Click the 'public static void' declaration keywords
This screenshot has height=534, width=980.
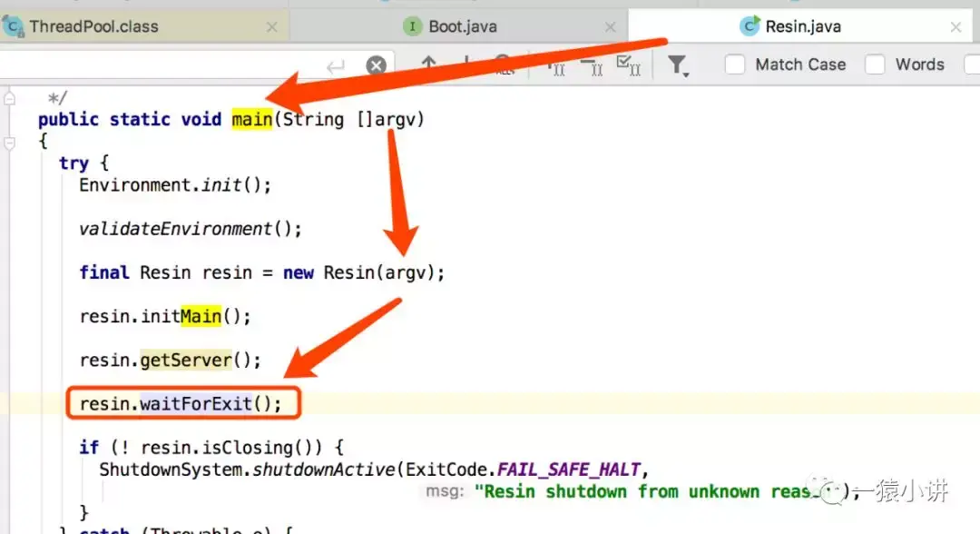point(130,119)
